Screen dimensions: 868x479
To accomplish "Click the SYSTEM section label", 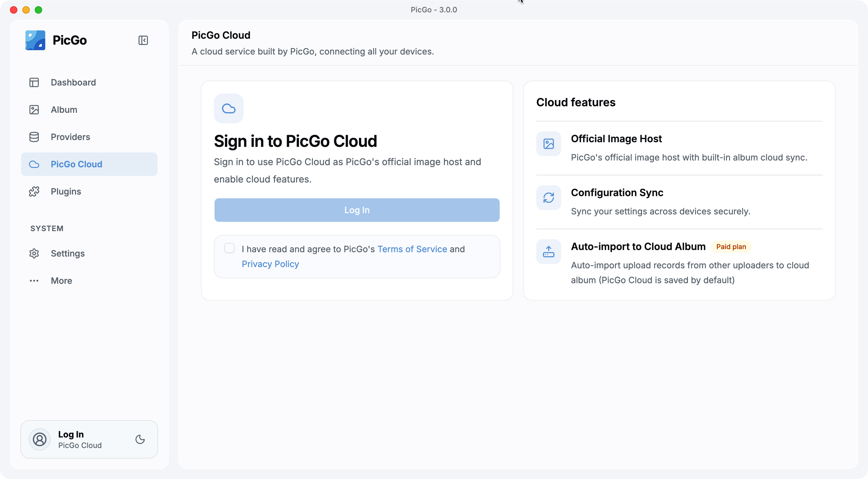I will pyautogui.click(x=47, y=229).
